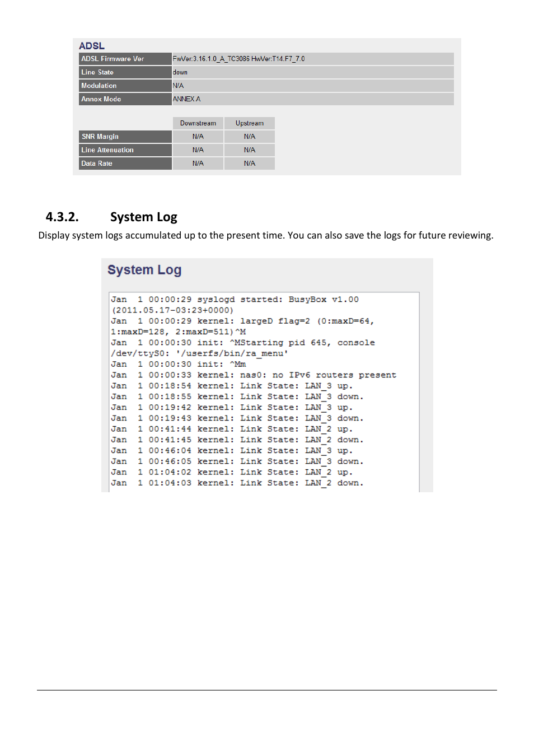
Task: Click the Data Rate row label
Action: (x=125, y=164)
